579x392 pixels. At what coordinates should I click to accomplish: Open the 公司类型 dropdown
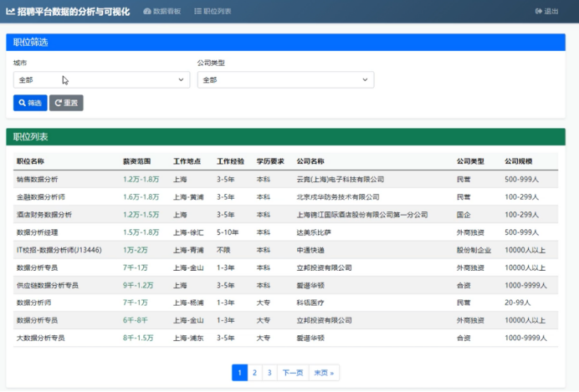coord(285,79)
